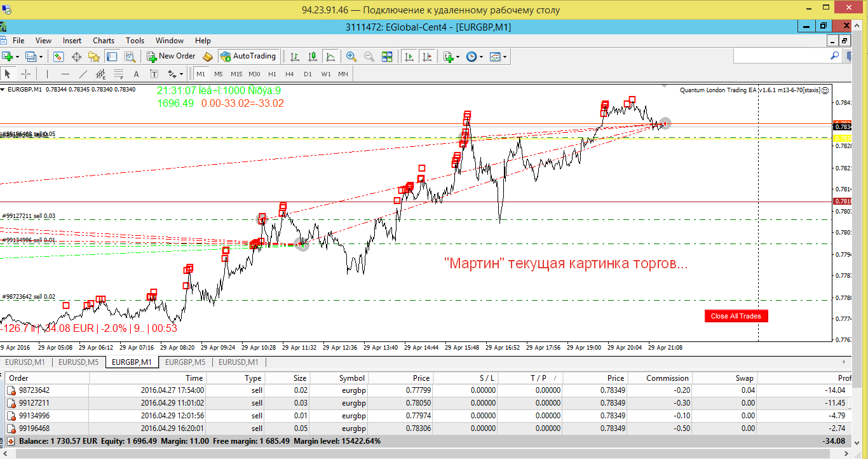Select the Fibonacci Retracement tool
868x459 pixels.
click(118, 74)
